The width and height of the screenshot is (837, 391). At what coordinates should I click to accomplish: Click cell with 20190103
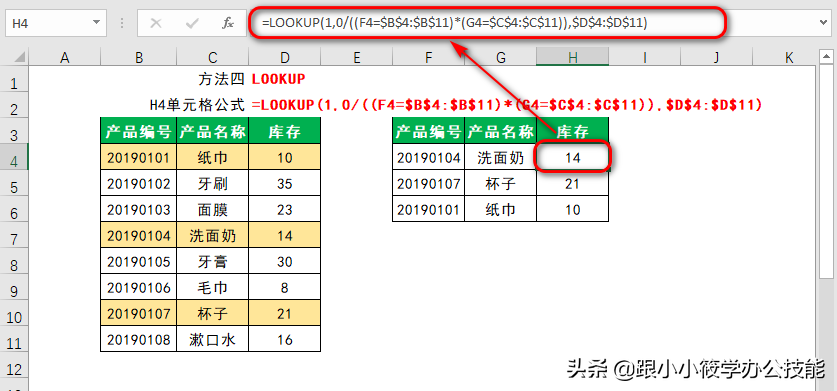point(139,209)
